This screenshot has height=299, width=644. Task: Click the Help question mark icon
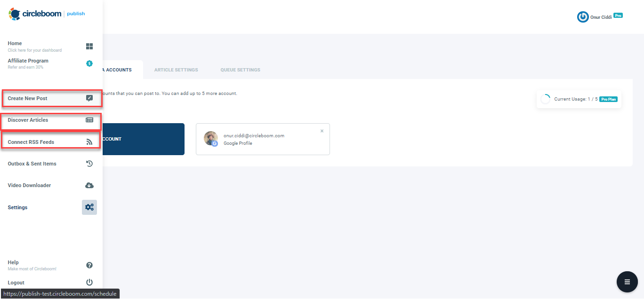coord(89,265)
